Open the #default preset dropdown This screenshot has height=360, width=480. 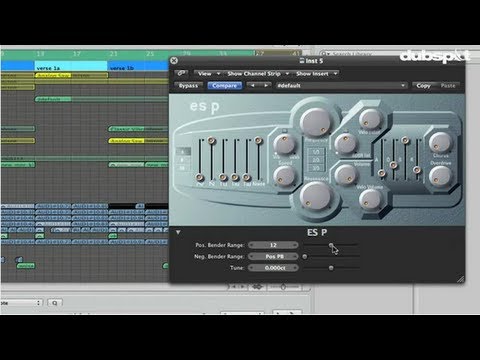[x=341, y=86]
